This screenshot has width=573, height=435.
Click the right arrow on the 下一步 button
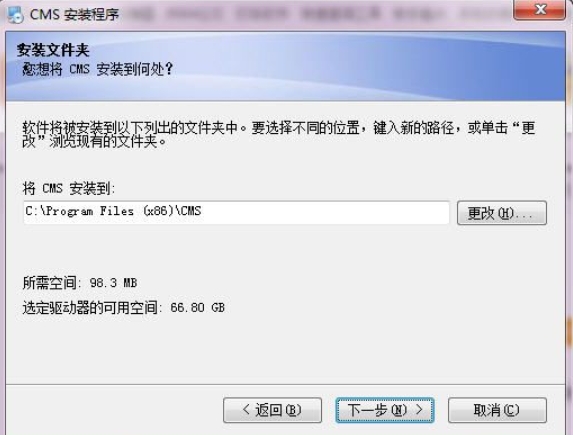click(419, 409)
